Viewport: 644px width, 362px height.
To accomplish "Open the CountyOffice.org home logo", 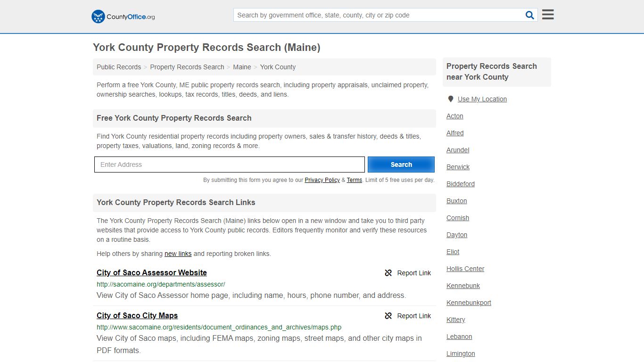I will (x=123, y=16).
